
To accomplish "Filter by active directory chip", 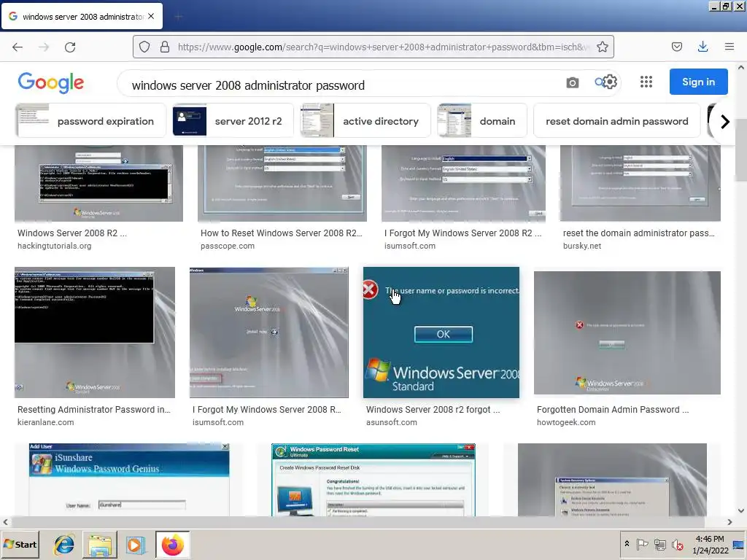I will coord(365,121).
